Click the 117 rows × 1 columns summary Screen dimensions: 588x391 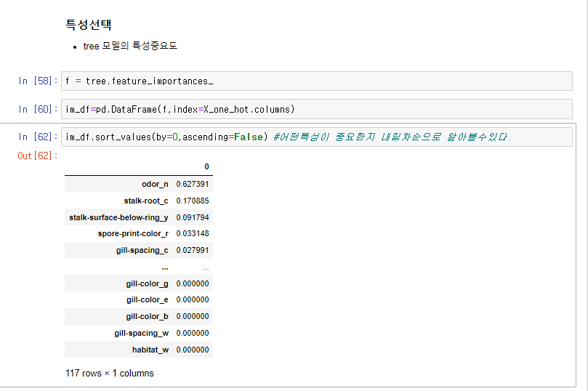110,374
